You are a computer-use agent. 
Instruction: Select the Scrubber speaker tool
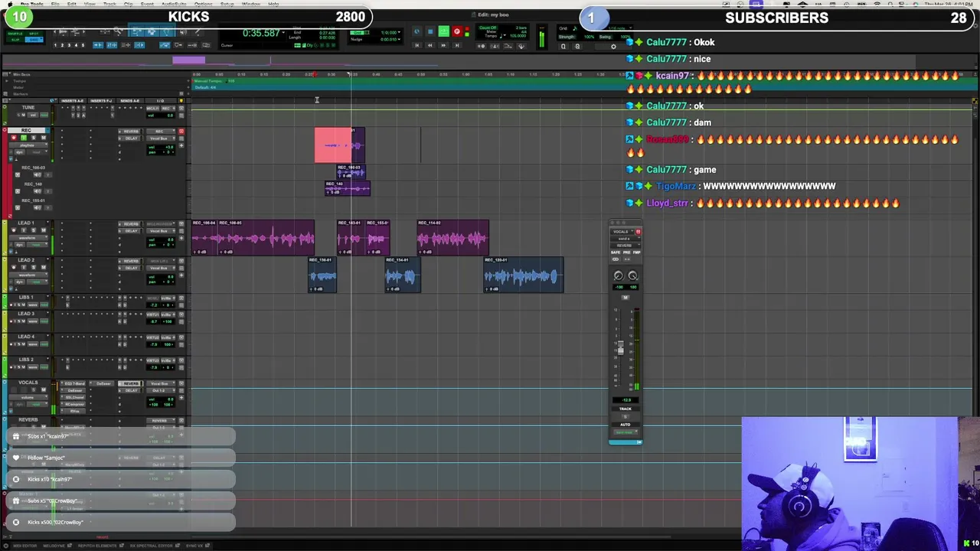click(183, 31)
